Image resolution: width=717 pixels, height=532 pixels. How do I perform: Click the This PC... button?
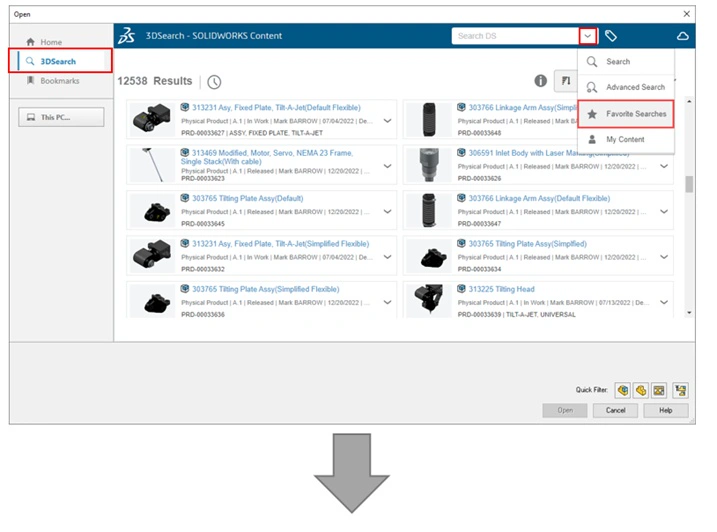click(61, 117)
